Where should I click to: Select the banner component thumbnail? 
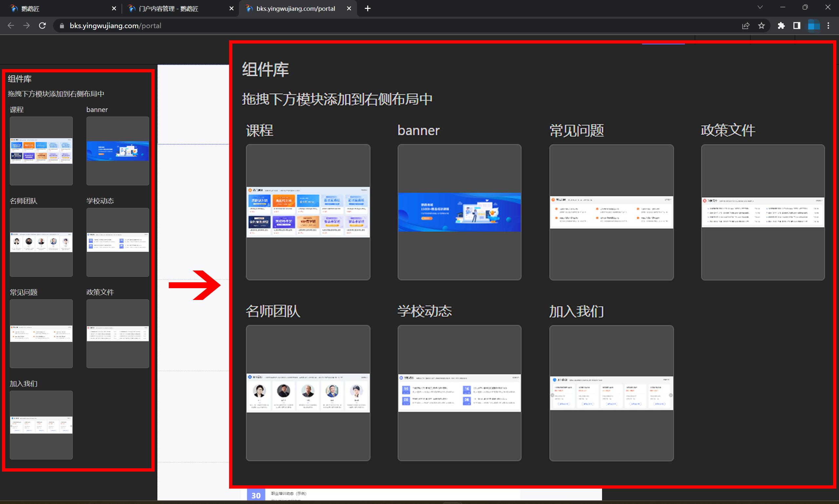point(118,151)
